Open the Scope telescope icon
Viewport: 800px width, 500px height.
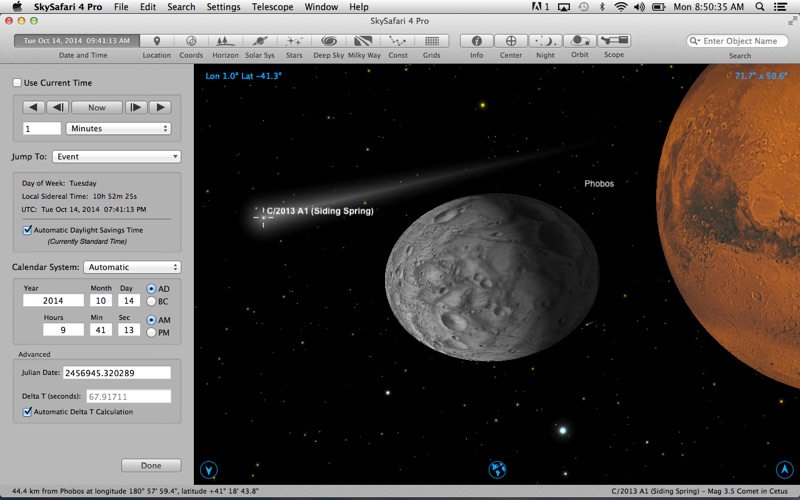[x=614, y=41]
